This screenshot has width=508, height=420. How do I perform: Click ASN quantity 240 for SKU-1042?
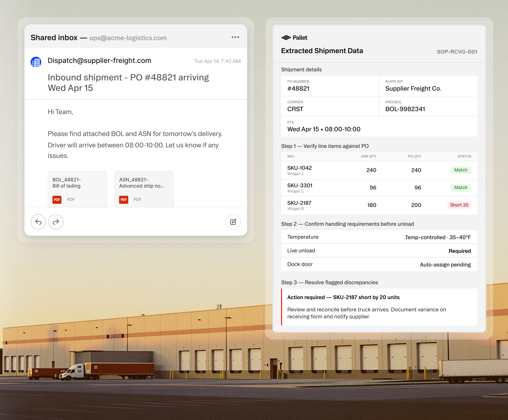[x=371, y=170]
